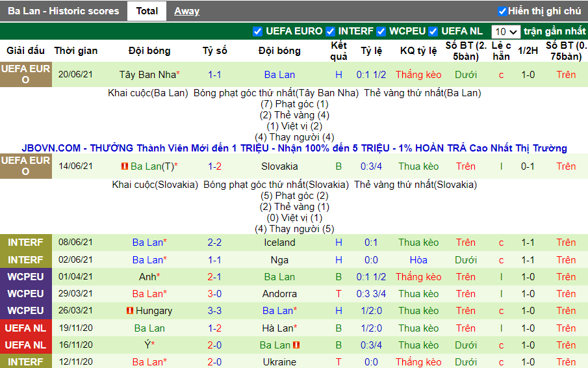Viewport: 588px width, 368px height.
Task: Click the date 26/03/21
Action: 75,310
